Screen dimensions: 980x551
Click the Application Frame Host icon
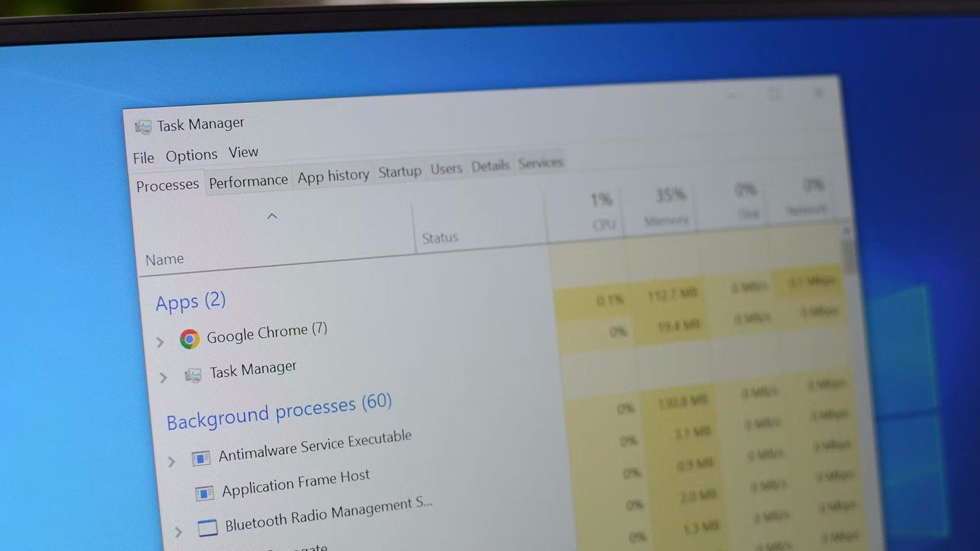click(204, 493)
